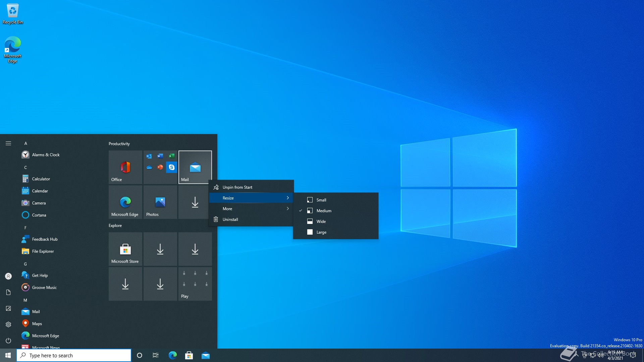Select Large tile size
Screen dimensions: 644x362
click(x=336, y=232)
